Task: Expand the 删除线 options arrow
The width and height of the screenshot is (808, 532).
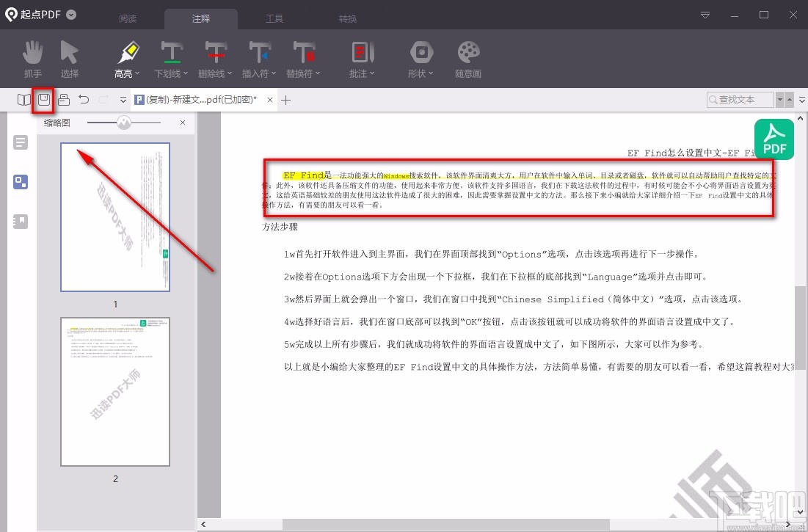Action: [x=229, y=73]
